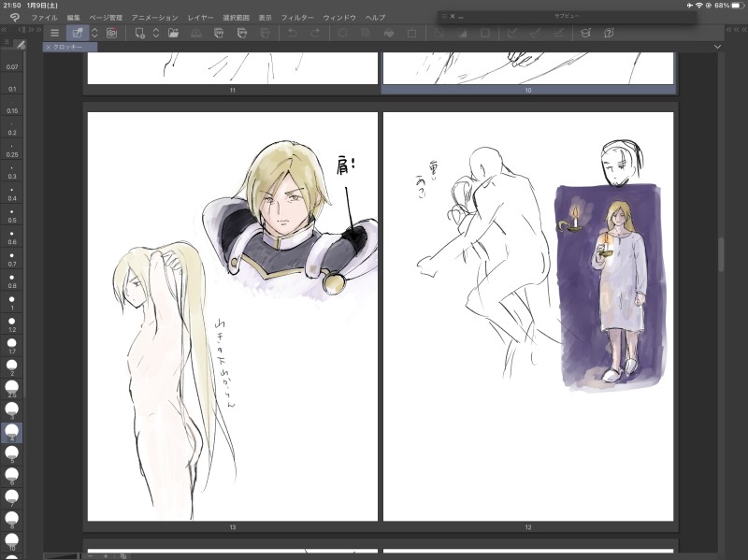Expand the up-down arrows beside new document
The width and height of the screenshot is (748, 560).
[155, 33]
